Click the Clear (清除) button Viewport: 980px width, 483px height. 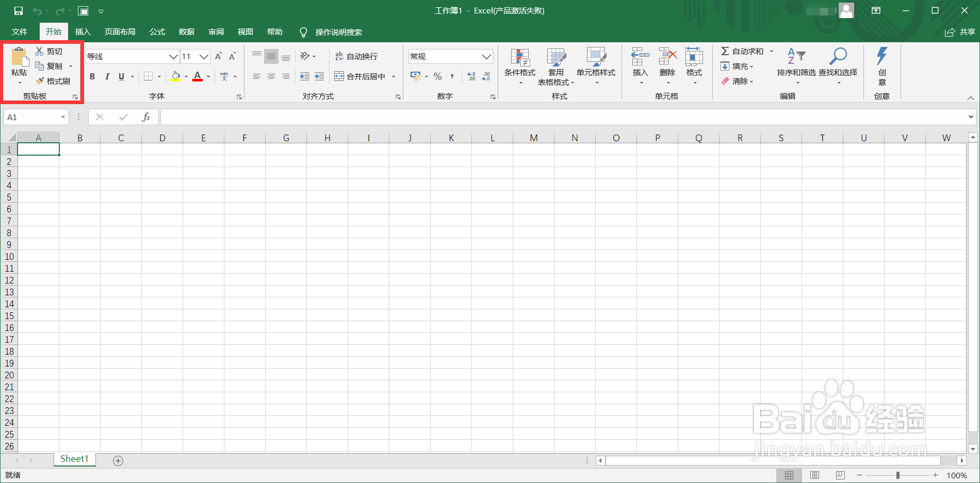pos(737,81)
